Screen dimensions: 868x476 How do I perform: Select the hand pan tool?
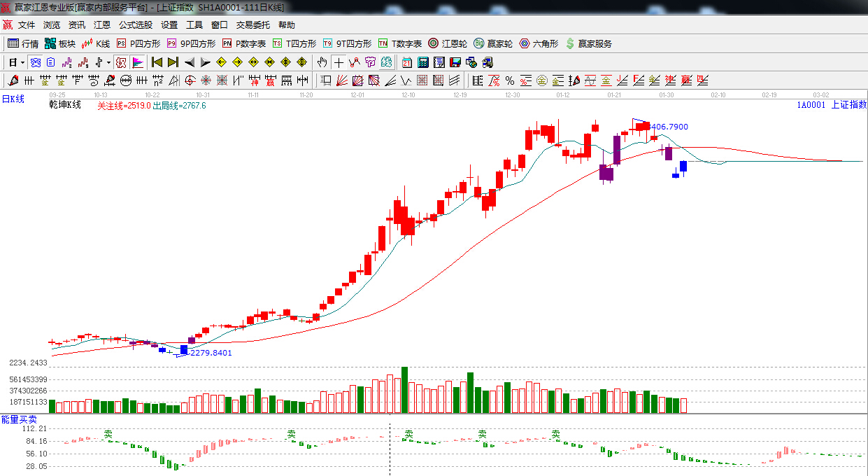pos(322,62)
